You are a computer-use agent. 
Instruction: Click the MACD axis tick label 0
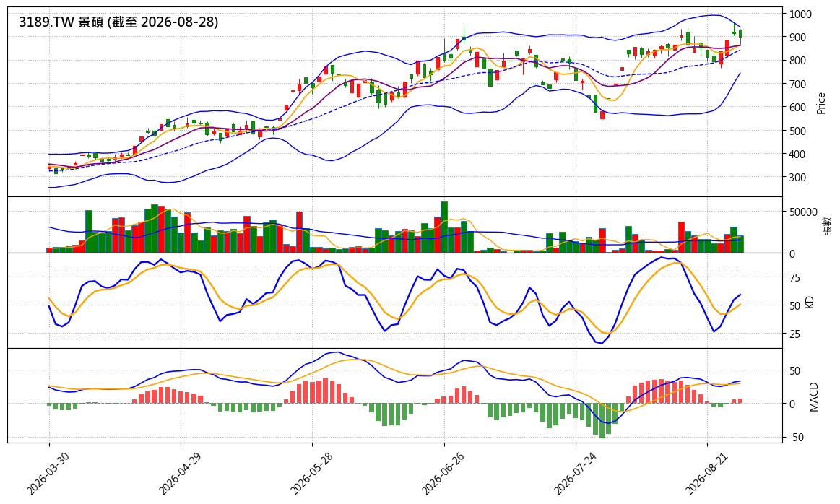[792, 404]
